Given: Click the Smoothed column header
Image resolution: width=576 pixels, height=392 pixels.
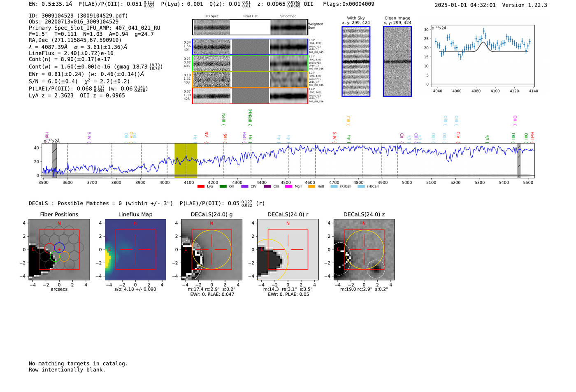Looking at the screenshot, I should pyautogui.click(x=288, y=16).
